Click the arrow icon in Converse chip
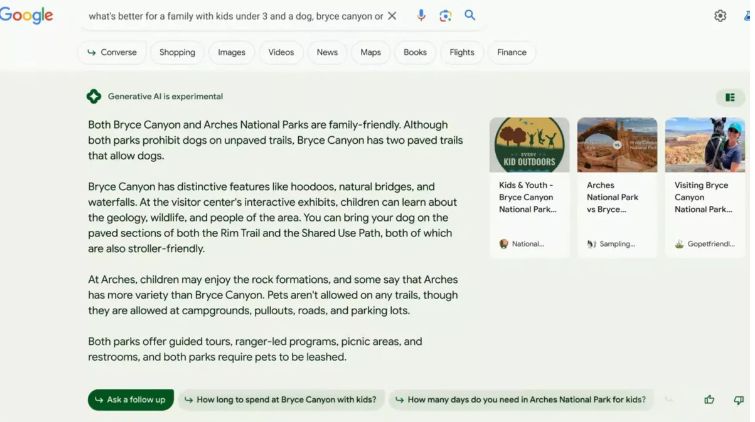Viewport: 755px width, 422px height. (91, 52)
